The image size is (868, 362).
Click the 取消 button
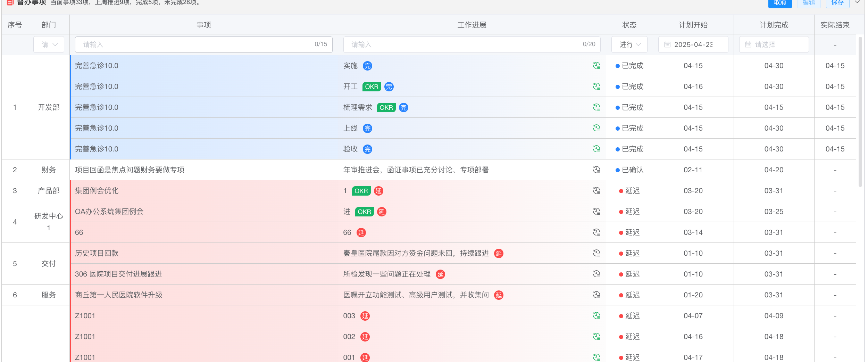[780, 3]
